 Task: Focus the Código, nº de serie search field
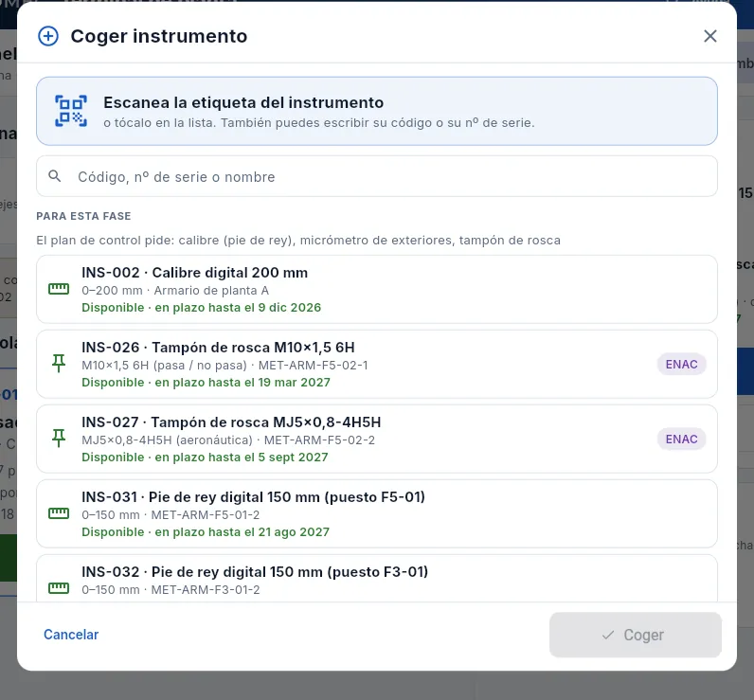[377, 176]
